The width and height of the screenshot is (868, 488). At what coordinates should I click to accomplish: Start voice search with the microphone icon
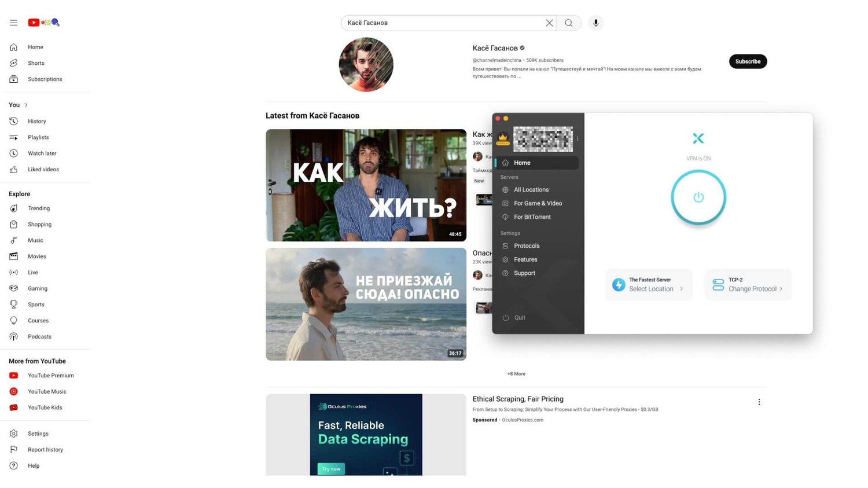tap(595, 23)
